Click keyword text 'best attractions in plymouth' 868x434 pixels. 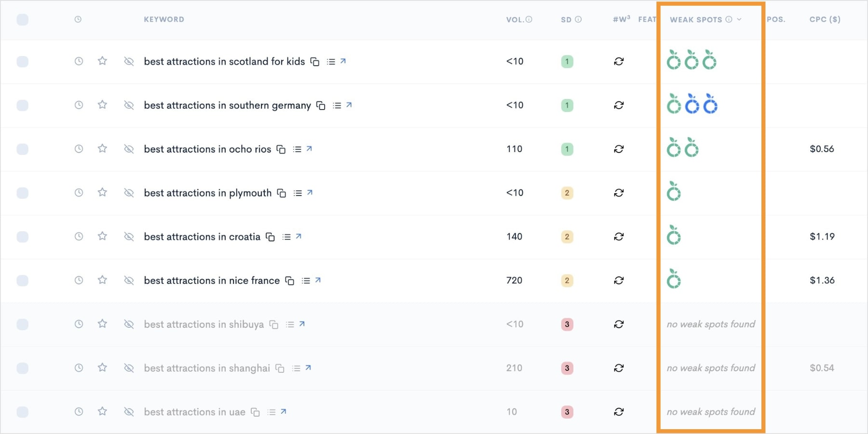click(208, 193)
